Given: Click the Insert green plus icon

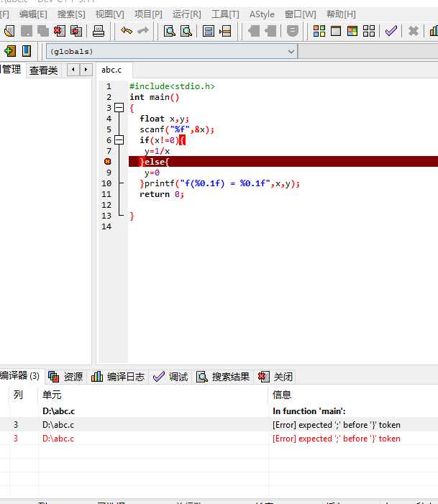Looking at the screenshot, I should point(10,51).
